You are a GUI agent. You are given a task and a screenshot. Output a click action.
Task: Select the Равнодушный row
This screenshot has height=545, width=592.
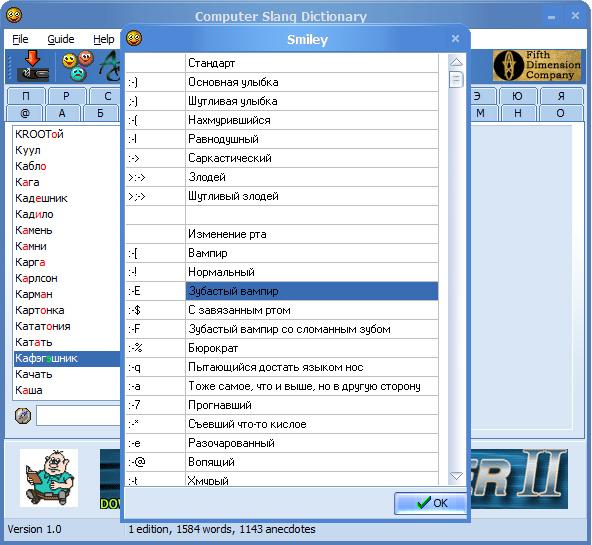coord(282,139)
